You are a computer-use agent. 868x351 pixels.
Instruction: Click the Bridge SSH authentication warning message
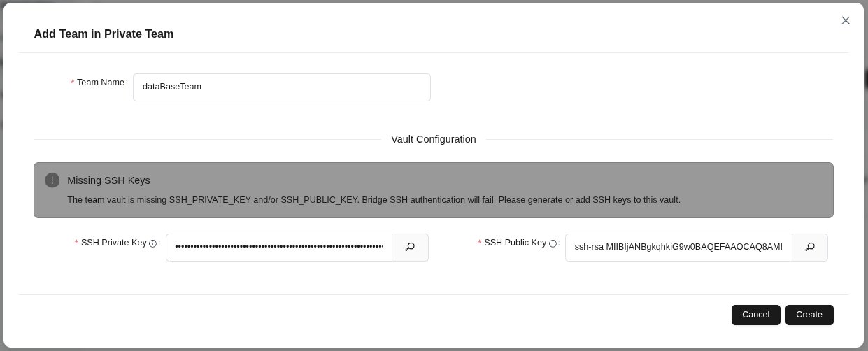(373, 200)
